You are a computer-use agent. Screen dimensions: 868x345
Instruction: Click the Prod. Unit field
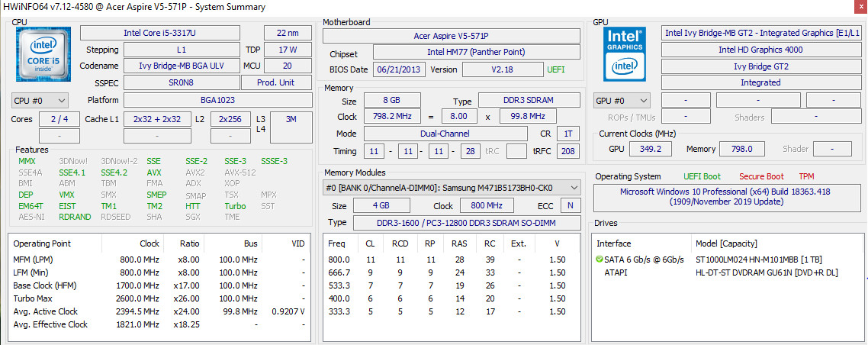(x=277, y=82)
